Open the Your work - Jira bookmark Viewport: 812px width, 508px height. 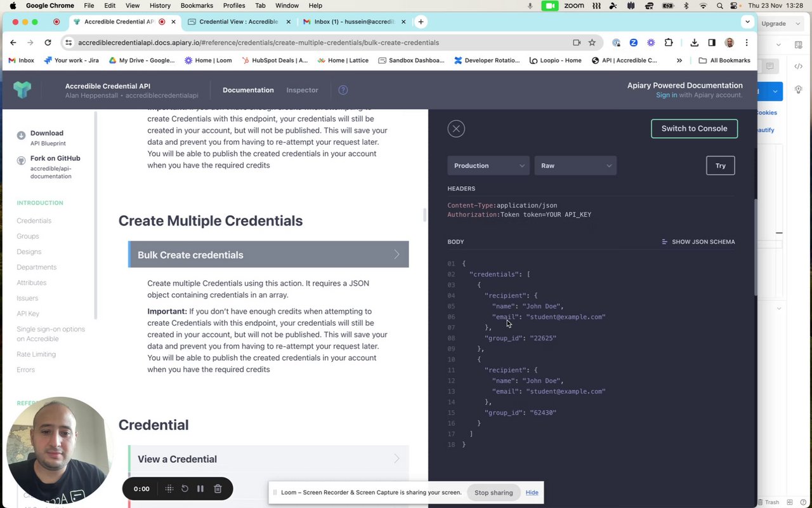tap(72, 60)
